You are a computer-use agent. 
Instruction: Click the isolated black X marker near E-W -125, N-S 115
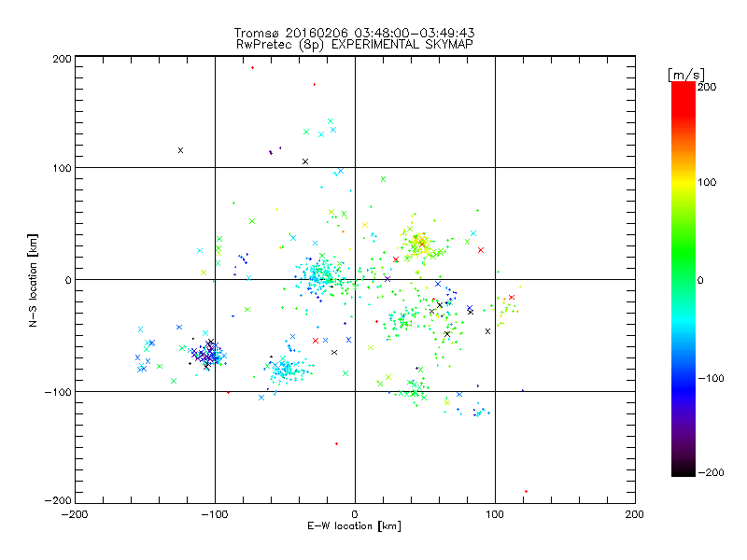(x=180, y=150)
